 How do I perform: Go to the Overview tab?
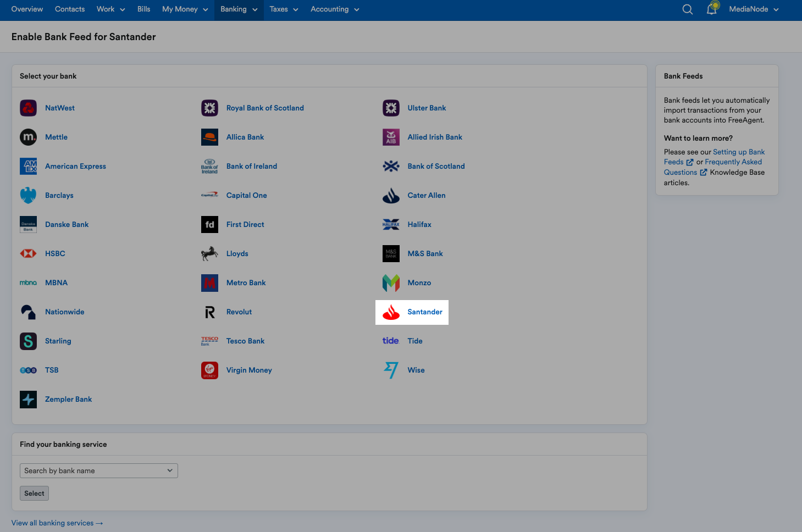point(27,9)
